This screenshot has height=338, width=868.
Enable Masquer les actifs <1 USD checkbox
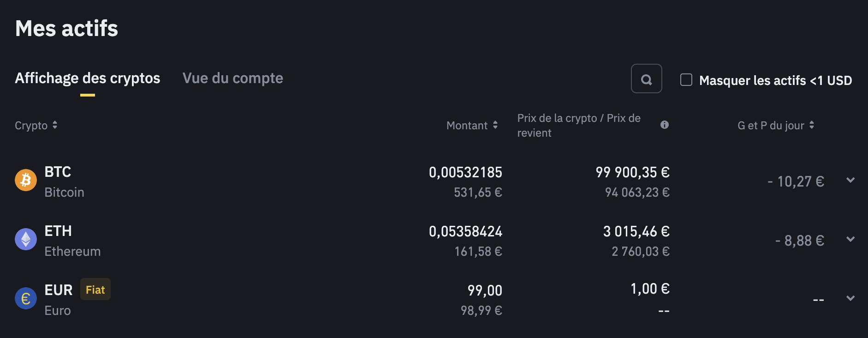coord(686,80)
